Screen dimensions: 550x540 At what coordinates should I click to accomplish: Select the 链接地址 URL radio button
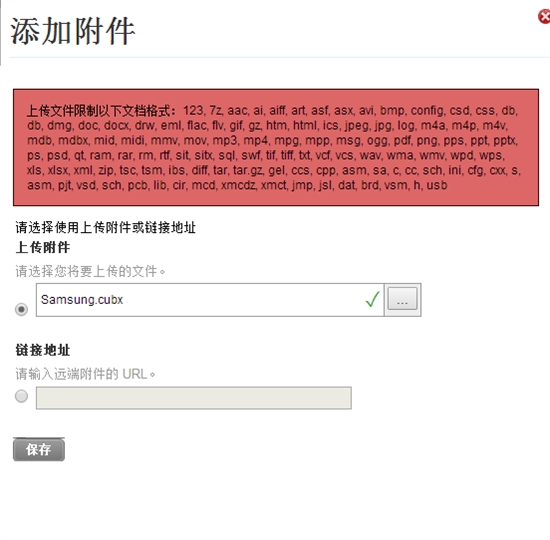tap(21, 396)
